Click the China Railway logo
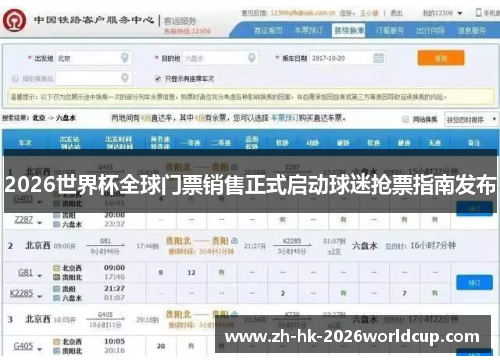Screen dimensions: 500x362 coord(14,21)
